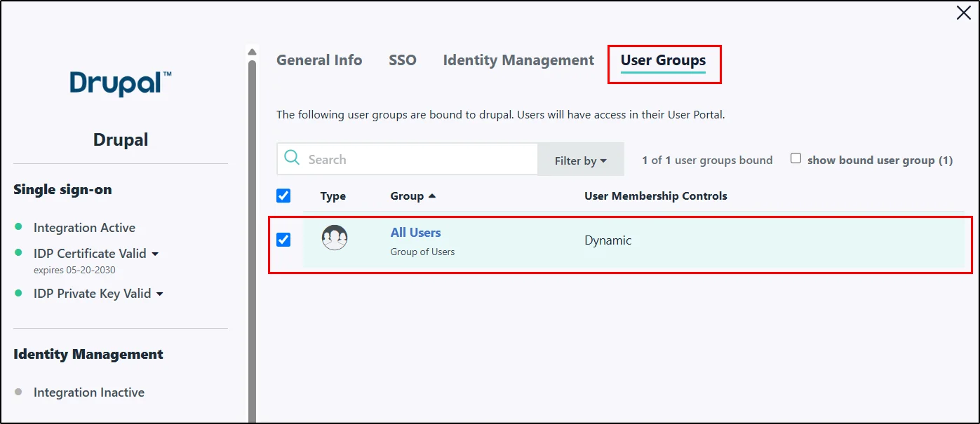Click the Type column header
980x424 pixels.
coord(333,196)
